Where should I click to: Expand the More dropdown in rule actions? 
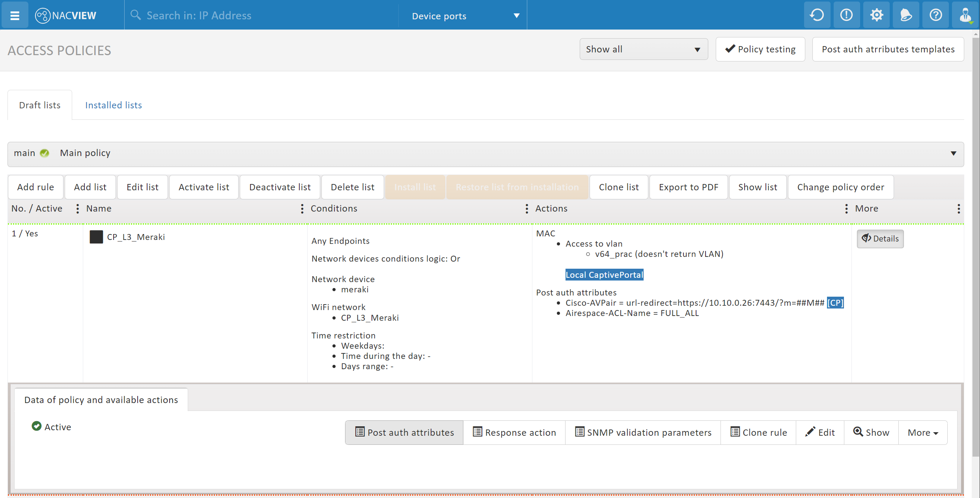point(923,433)
